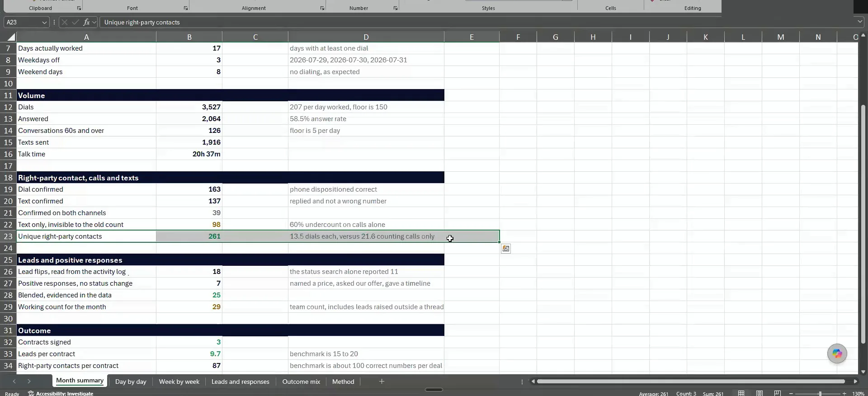Viewport: 868px width, 396px height.
Task: Click the horizontal scrollbar thumb
Action: pyautogui.click(x=691, y=382)
